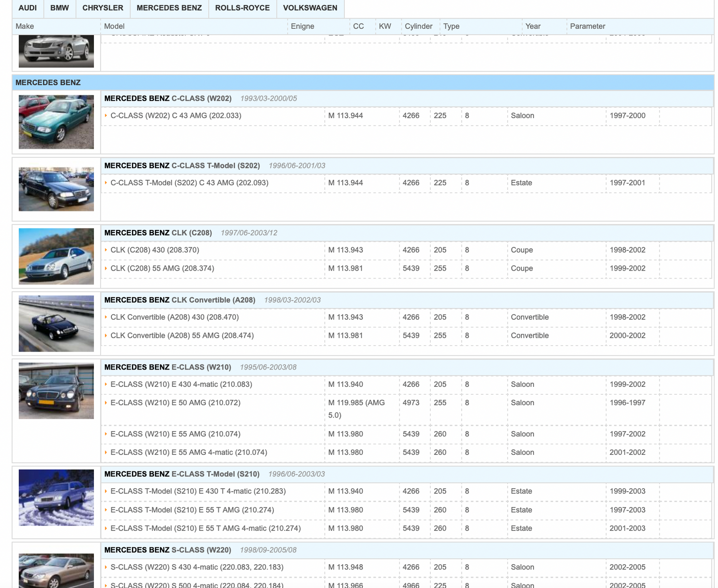This screenshot has height=588, width=718.
Task: Select the CHRYSLER tab
Action: click(x=103, y=8)
